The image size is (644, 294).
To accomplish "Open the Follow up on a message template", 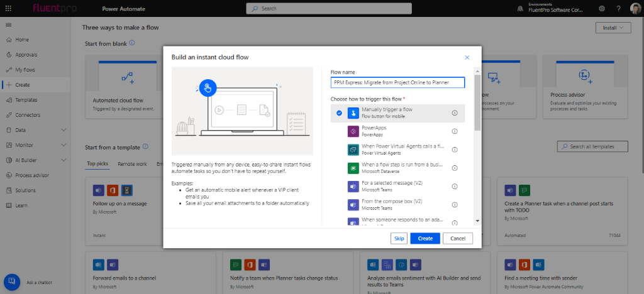I will pos(125,210).
